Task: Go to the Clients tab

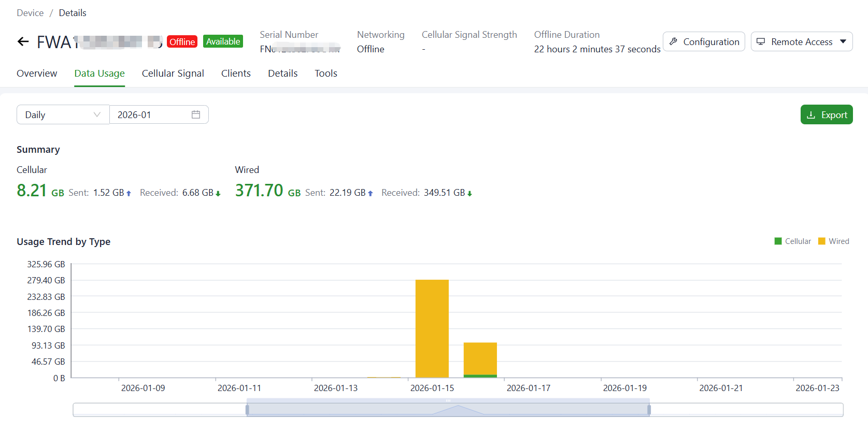Action: 236,74
